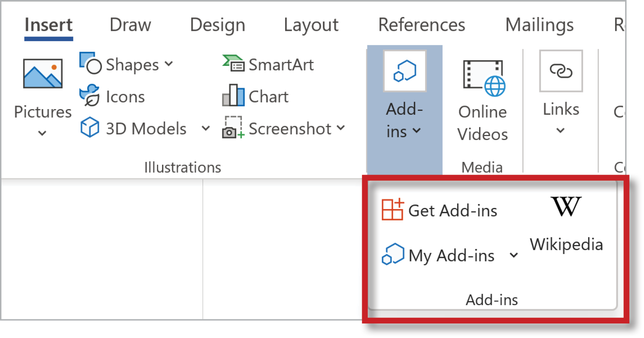Open the Pictures insert icon

tap(43, 74)
